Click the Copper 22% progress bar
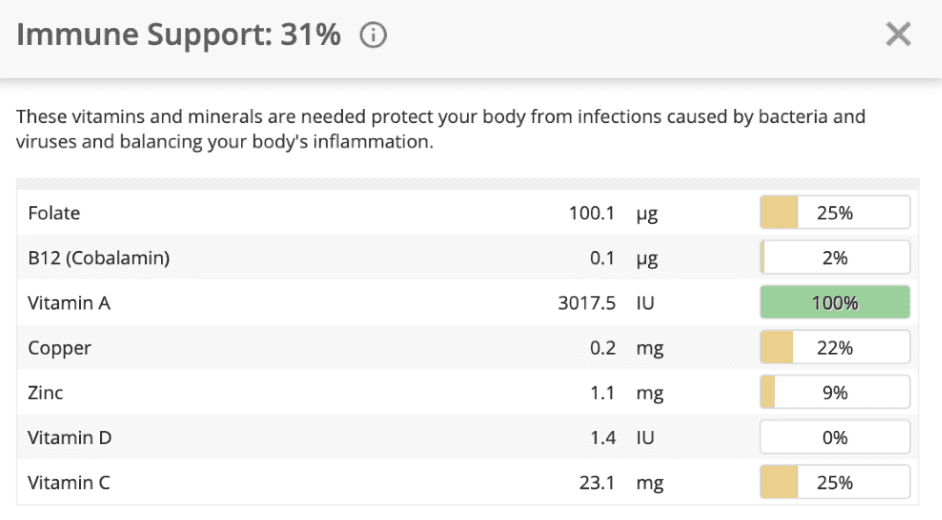The width and height of the screenshot is (942, 520). click(835, 348)
